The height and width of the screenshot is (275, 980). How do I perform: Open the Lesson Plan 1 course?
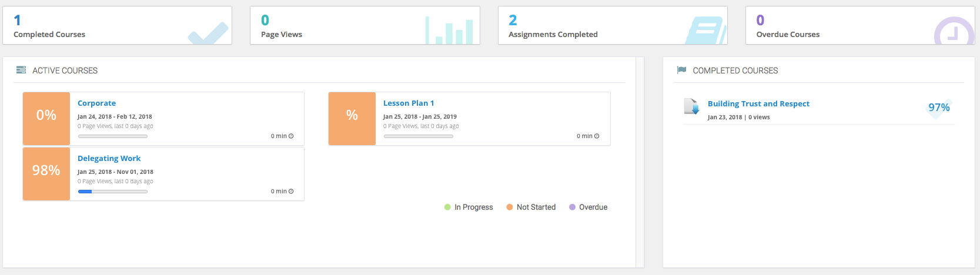[409, 103]
